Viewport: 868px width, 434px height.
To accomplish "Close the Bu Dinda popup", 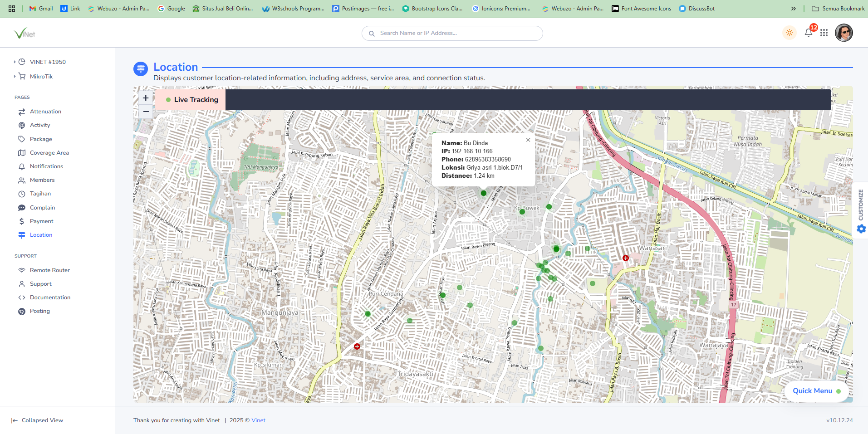I will point(528,140).
